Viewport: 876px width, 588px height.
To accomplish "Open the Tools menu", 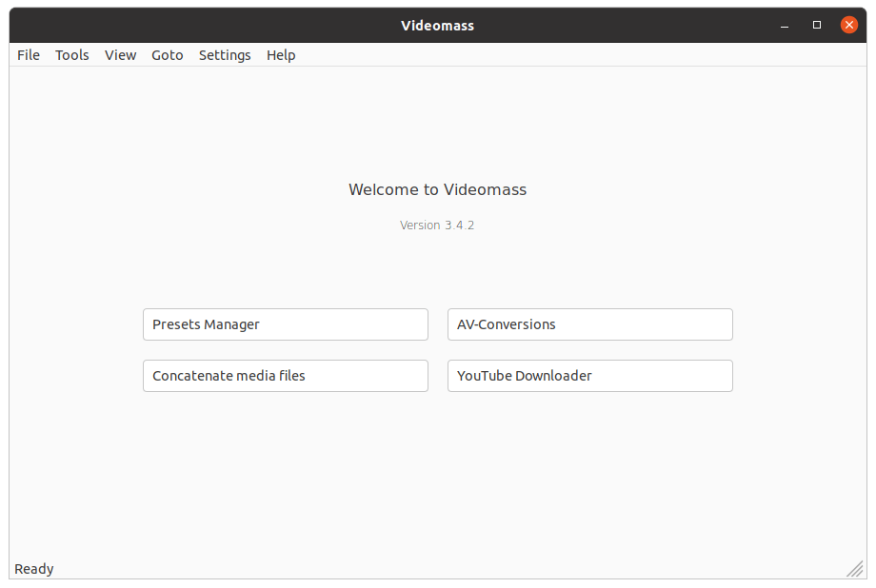I will pyautogui.click(x=72, y=55).
